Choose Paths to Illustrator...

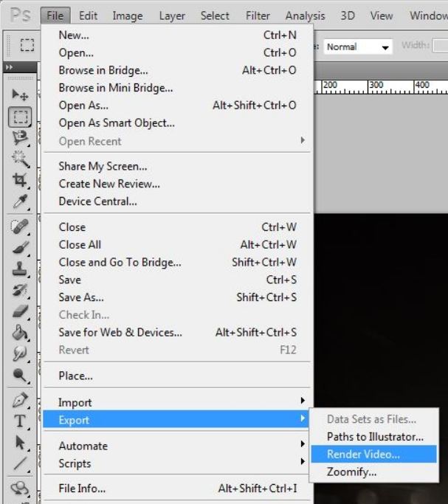373,437
